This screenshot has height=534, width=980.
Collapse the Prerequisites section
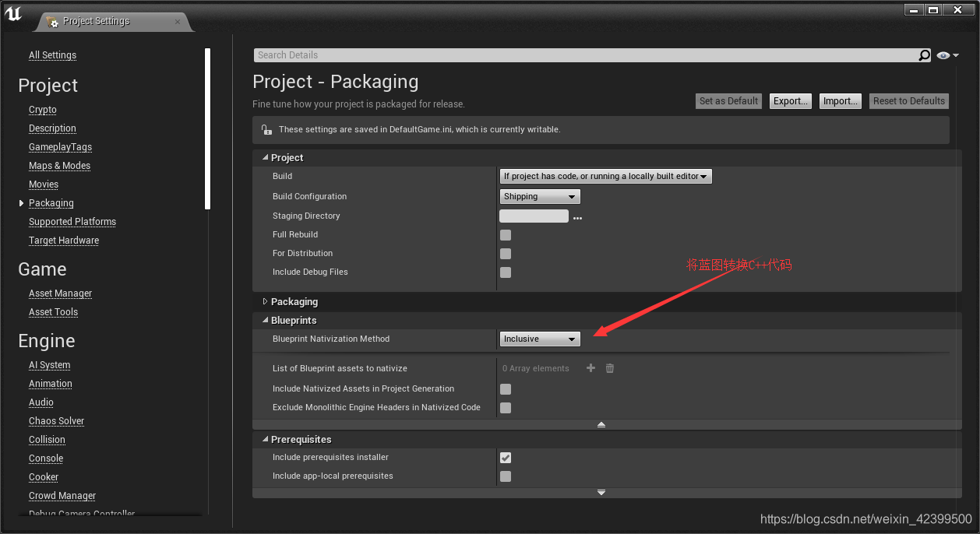[x=265, y=440]
